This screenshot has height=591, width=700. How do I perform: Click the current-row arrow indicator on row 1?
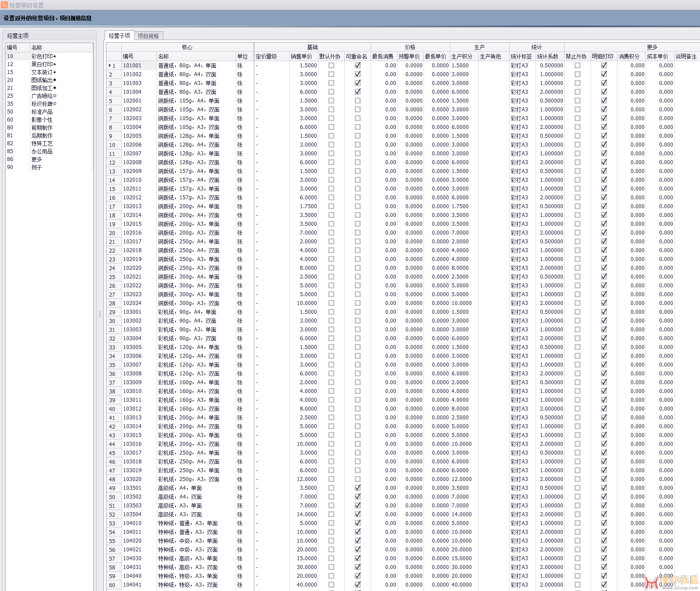(109, 66)
